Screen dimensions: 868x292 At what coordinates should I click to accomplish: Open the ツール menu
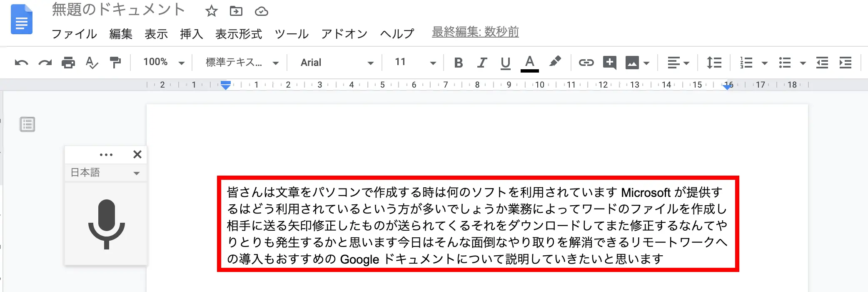coord(292,34)
